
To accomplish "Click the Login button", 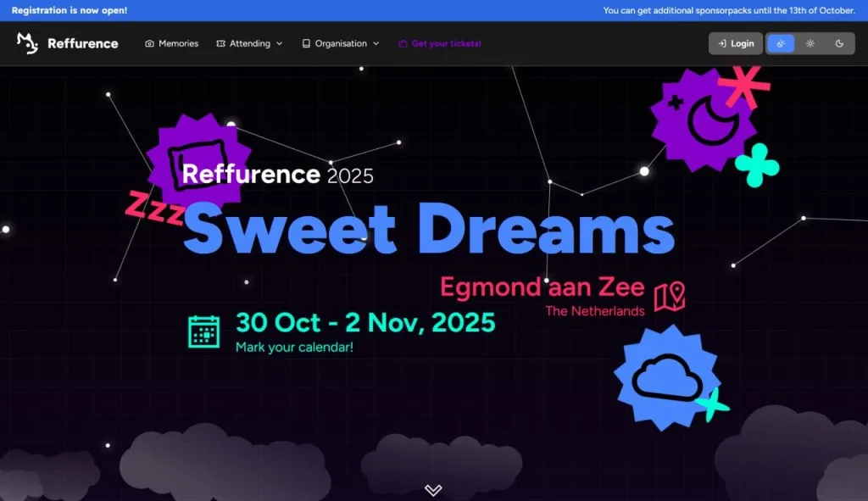I will click(736, 42).
